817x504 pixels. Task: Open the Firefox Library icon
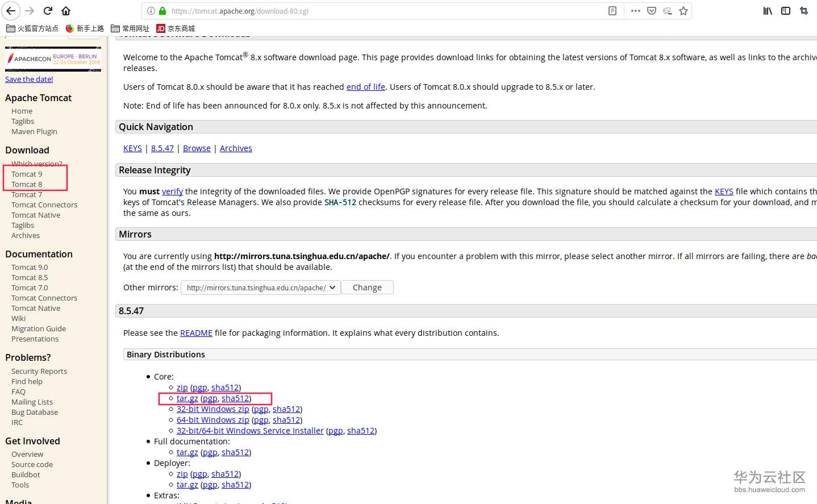[x=768, y=11]
